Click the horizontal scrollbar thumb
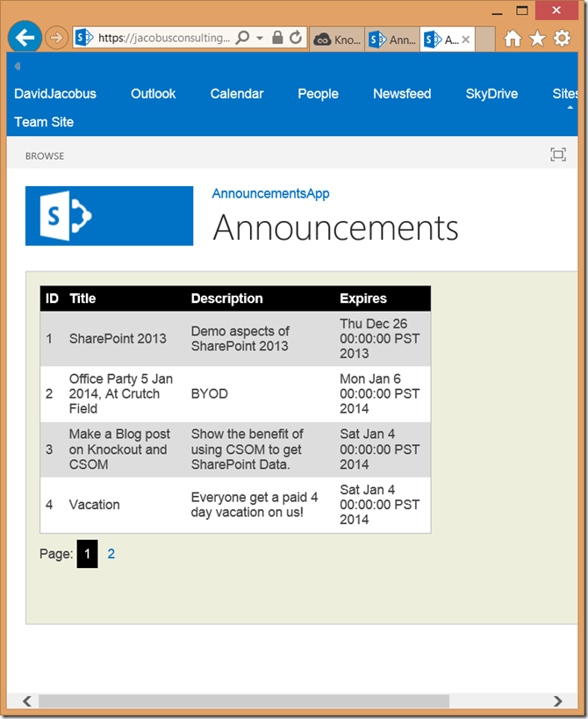 click(244, 701)
